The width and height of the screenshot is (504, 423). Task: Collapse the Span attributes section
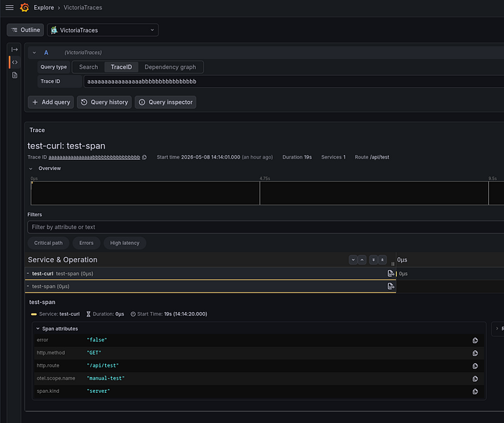pyautogui.click(x=37, y=329)
